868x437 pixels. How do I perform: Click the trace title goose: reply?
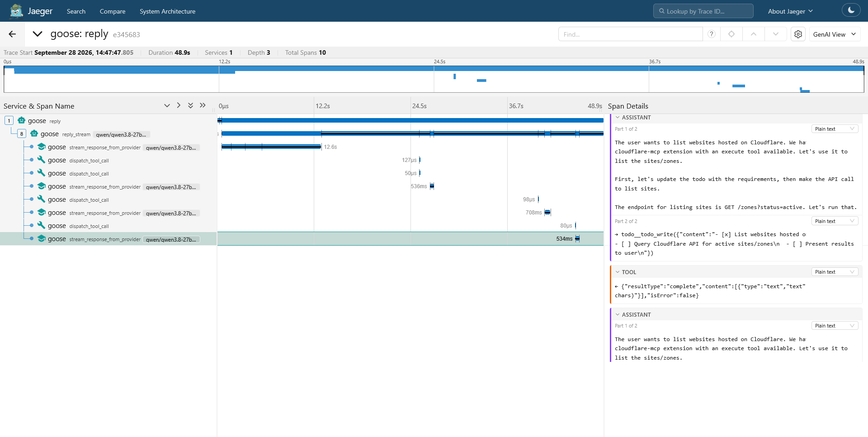[x=79, y=34]
